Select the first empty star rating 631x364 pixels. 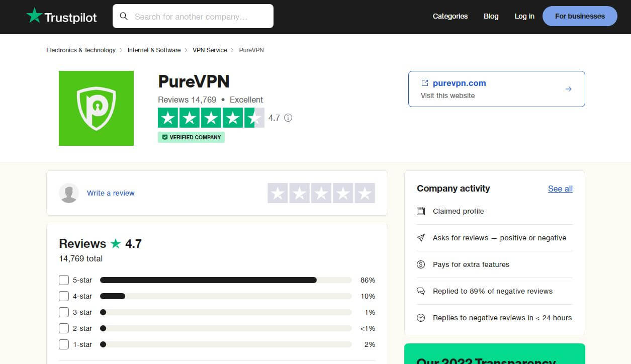[278, 193]
